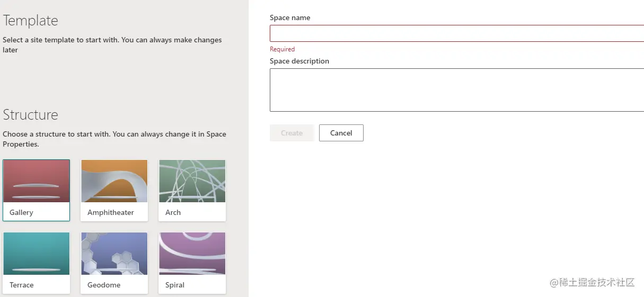Click the Cancel button

pyautogui.click(x=341, y=133)
